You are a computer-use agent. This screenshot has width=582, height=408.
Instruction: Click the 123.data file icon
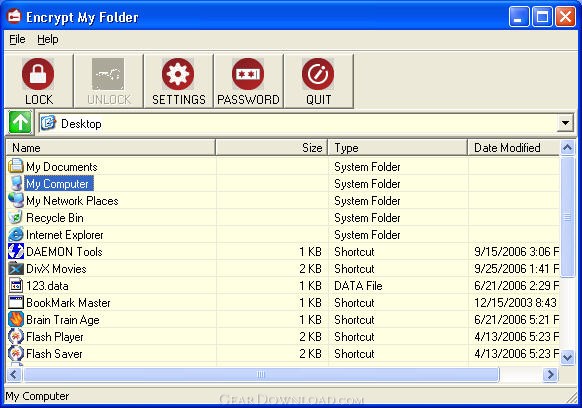(16, 285)
